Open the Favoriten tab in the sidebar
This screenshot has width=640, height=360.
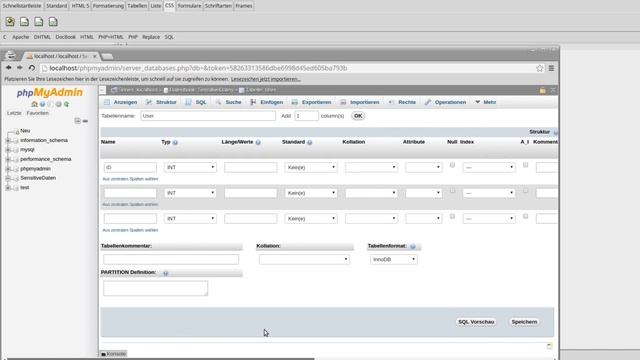pyautogui.click(x=38, y=113)
